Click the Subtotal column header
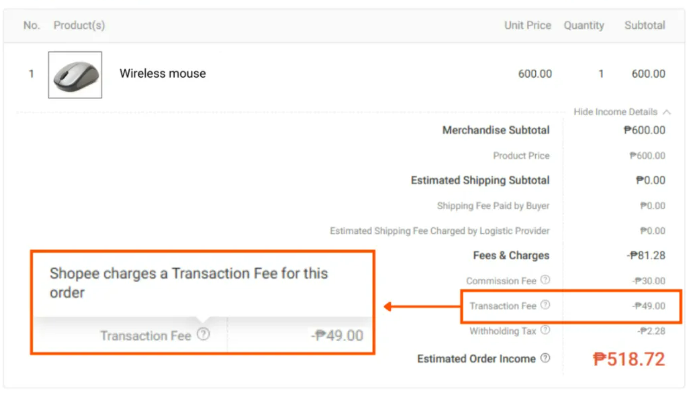This screenshot has width=691, height=399. [x=645, y=26]
